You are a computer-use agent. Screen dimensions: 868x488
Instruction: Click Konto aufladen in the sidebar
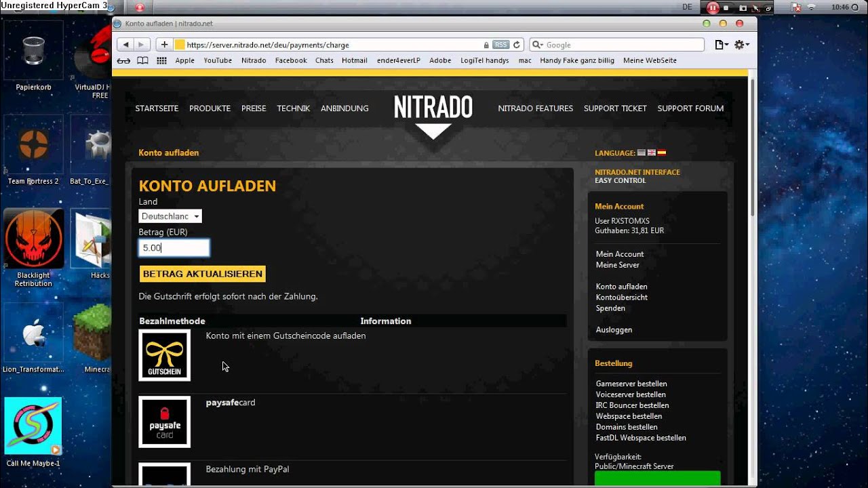(x=622, y=287)
